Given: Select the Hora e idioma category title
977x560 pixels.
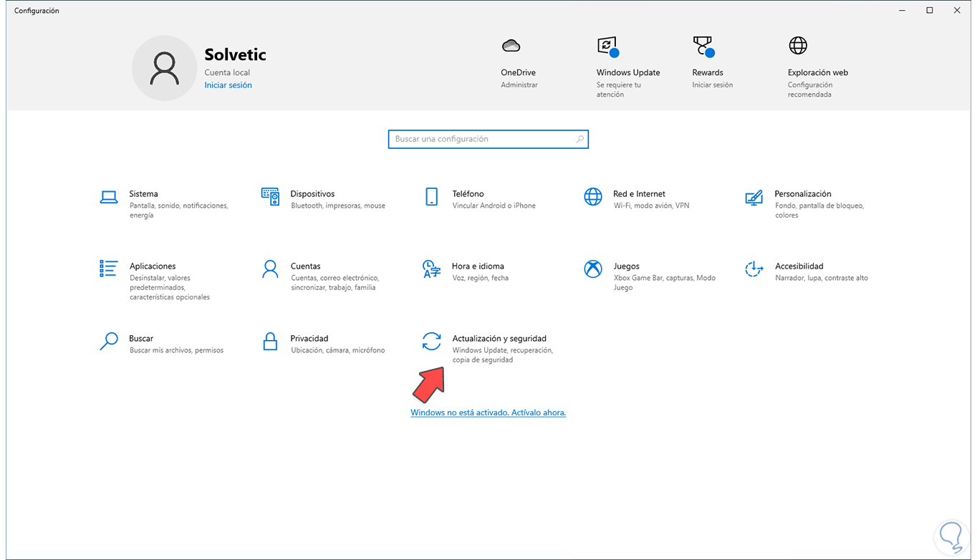Looking at the screenshot, I should pos(478,266).
